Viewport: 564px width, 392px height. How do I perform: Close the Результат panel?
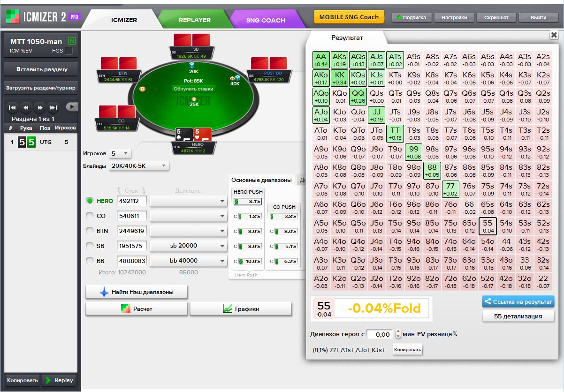tap(554, 35)
